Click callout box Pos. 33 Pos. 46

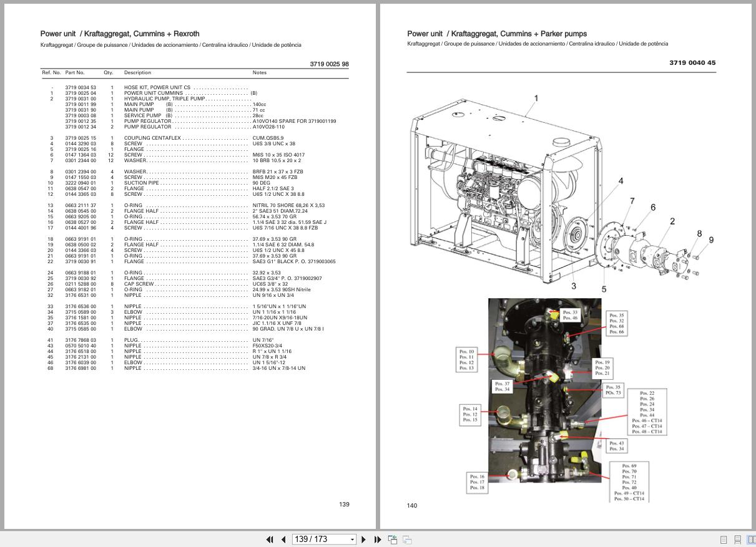tap(570, 314)
